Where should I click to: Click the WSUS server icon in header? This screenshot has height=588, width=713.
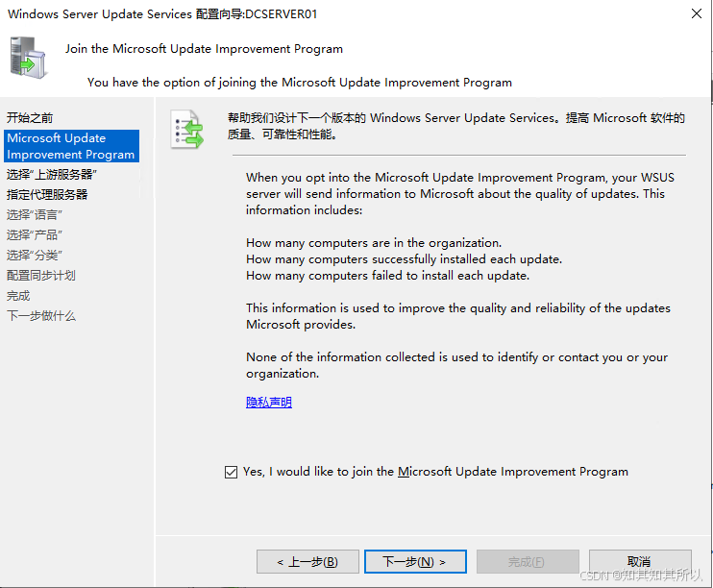tap(28, 58)
